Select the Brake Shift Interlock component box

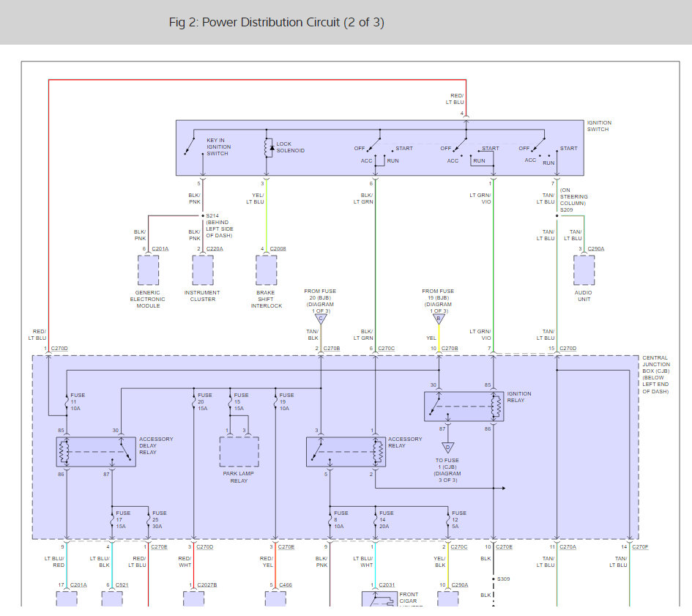click(x=266, y=270)
